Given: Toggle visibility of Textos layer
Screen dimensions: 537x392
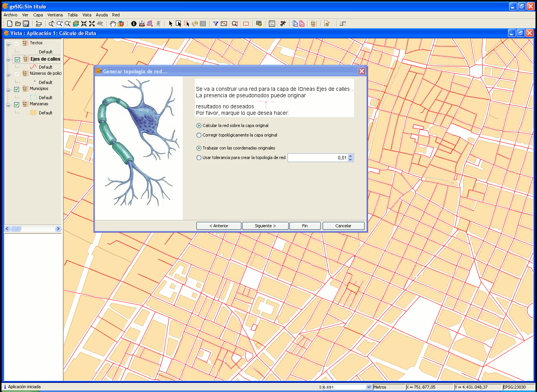Looking at the screenshot, I should pyautogui.click(x=16, y=43).
